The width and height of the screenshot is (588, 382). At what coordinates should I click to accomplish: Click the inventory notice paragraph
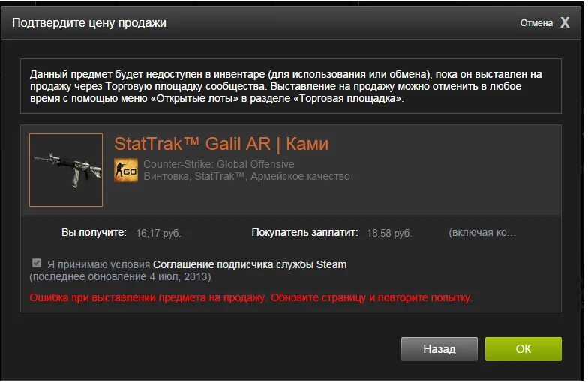pos(286,86)
